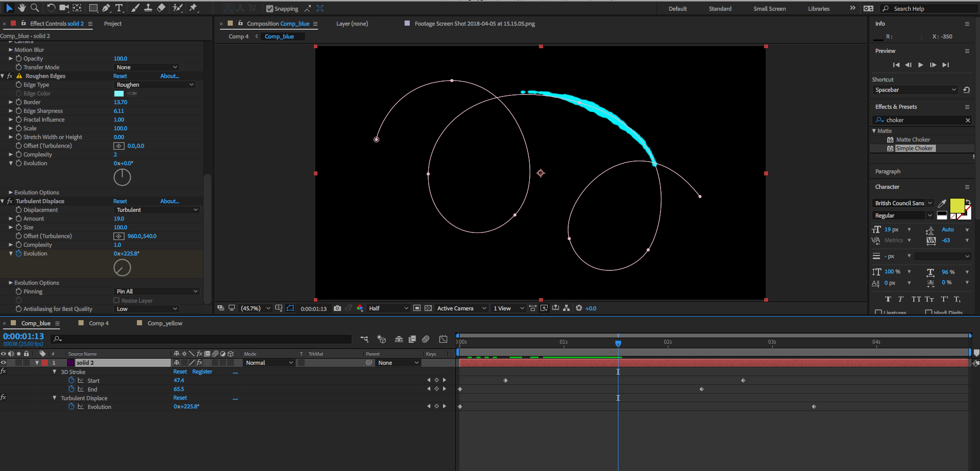Reset the Roughen Edges effect

tap(120, 76)
